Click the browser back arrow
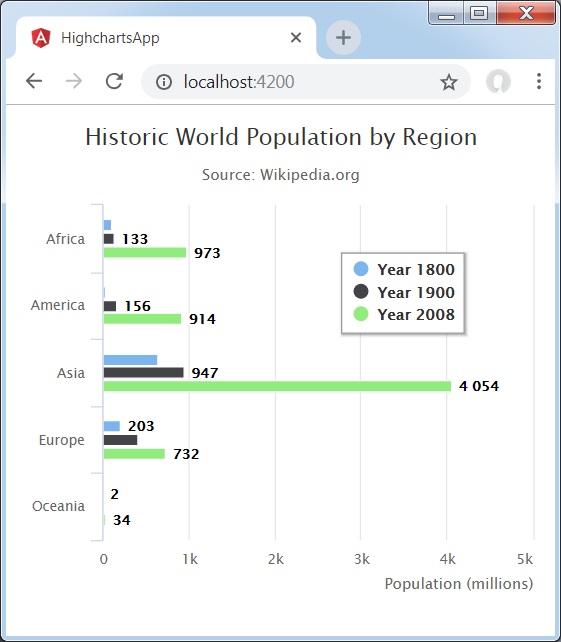The image size is (561, 642). (x=34, y=81)
